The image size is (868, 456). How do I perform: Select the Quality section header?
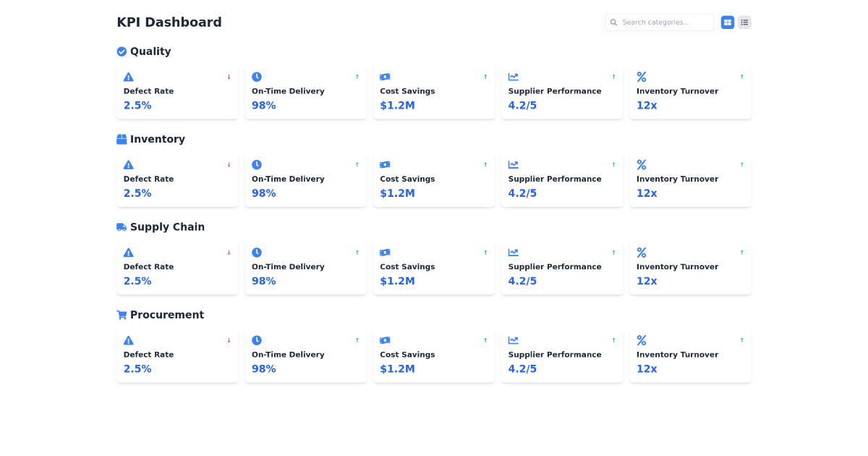coord(150,51)
